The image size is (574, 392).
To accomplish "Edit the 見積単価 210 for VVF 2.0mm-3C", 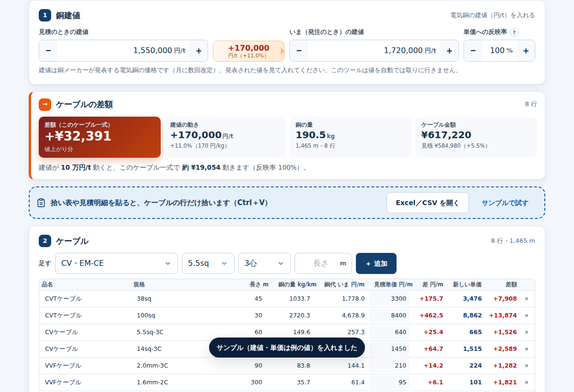I will 389,366.
